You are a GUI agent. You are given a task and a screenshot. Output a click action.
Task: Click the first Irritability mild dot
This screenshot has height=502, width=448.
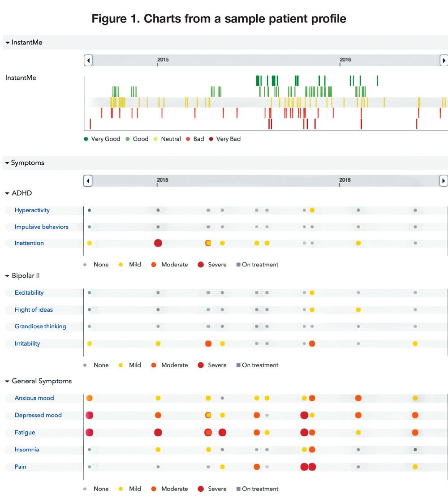(89, 343)
